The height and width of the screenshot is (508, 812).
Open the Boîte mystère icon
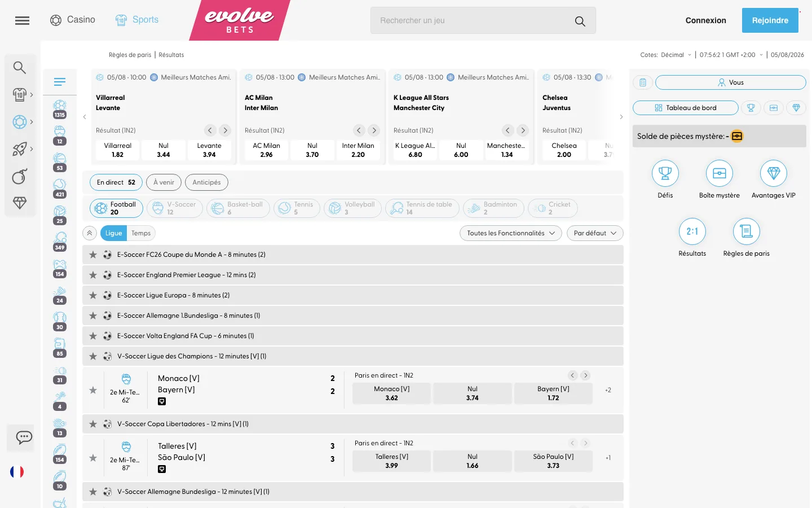click(x=720, y=173)
